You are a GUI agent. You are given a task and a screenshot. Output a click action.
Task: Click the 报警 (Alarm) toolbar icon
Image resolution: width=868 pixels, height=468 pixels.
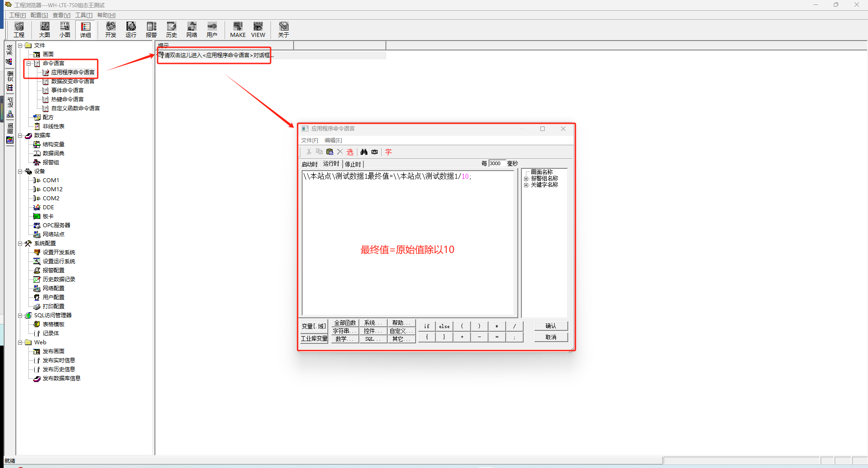pyautogui.click(x=151, y=29)
